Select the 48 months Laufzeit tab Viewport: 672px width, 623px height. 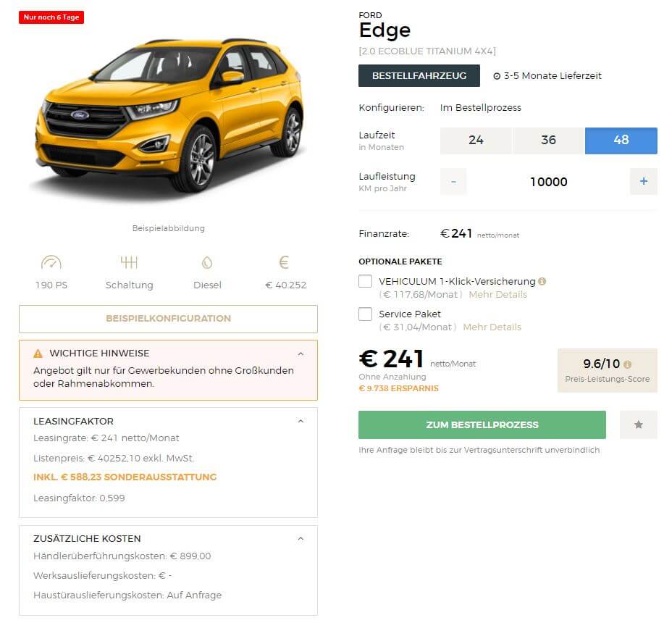tap(621, 141)
